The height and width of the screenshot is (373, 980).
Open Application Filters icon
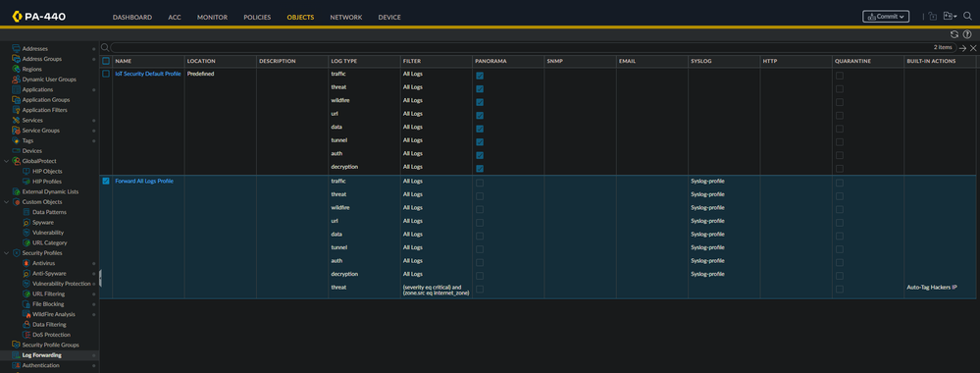pyautogui.click(x=17, y=110)
